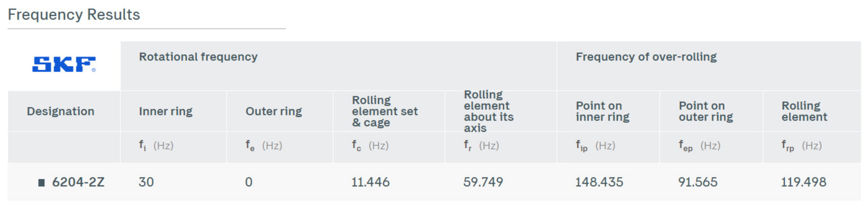Click the Outer ring column header
Viewport: 868px width, 209px height.
pos(274,111)
